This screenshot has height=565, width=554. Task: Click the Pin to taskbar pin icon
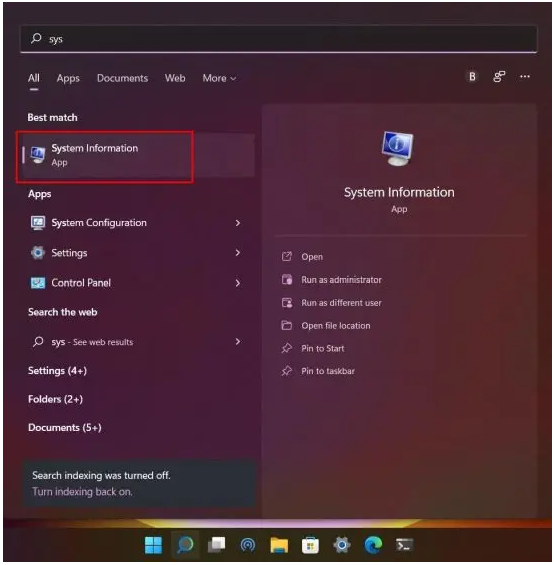[x=287, y=371]
